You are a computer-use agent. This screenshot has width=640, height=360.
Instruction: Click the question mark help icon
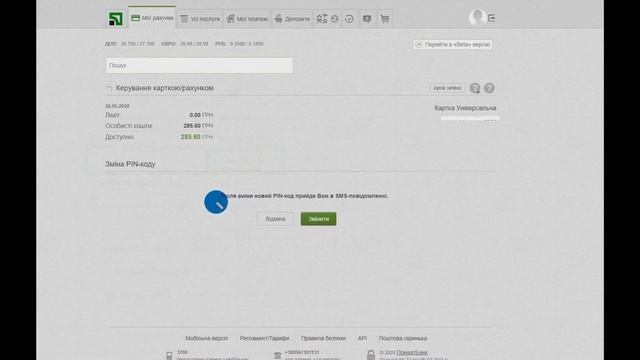(x=489, y=88)
